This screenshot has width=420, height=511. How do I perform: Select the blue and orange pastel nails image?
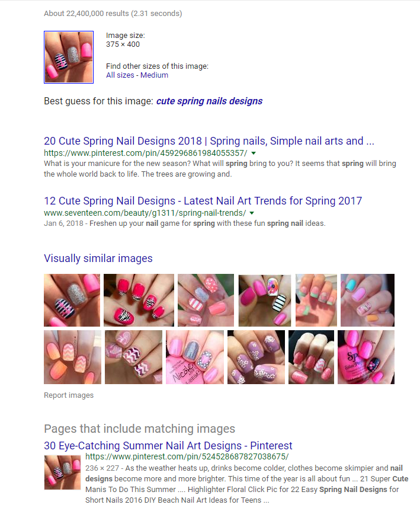[x=368, y=300]
